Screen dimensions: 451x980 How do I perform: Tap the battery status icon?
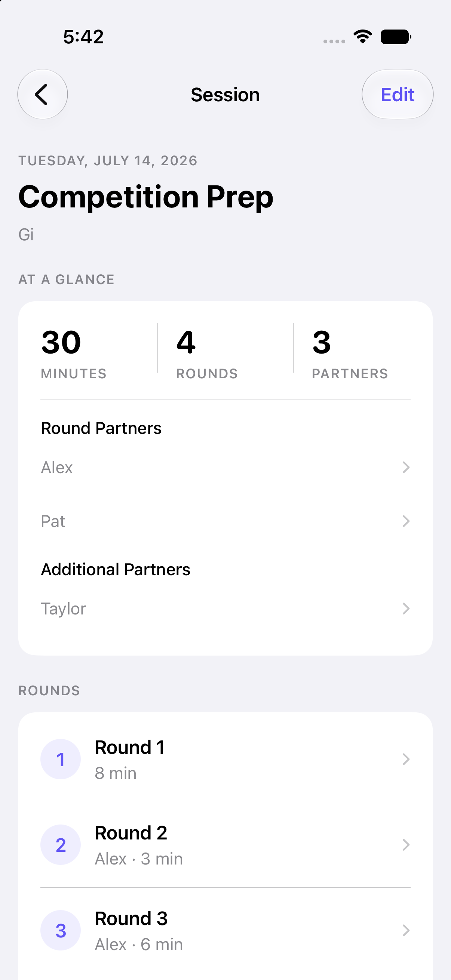coord(396,37)
